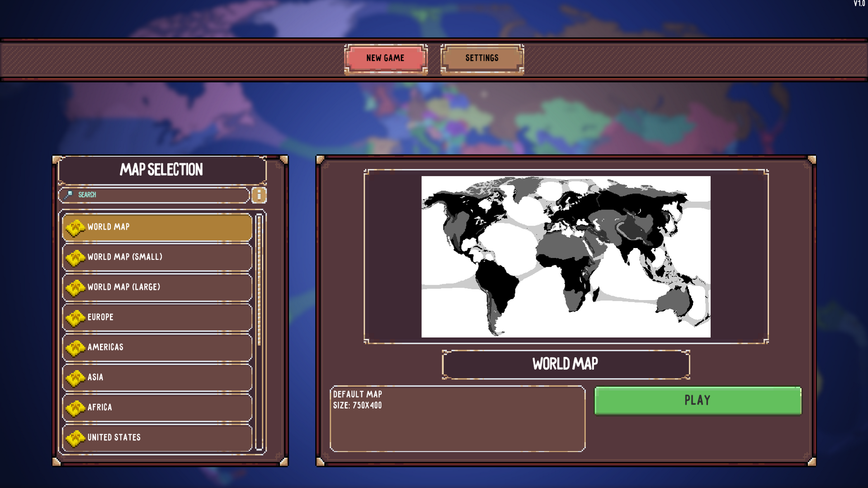Open the map info panel via the i icon
The image size is (868, 488).
click(259, 195)
